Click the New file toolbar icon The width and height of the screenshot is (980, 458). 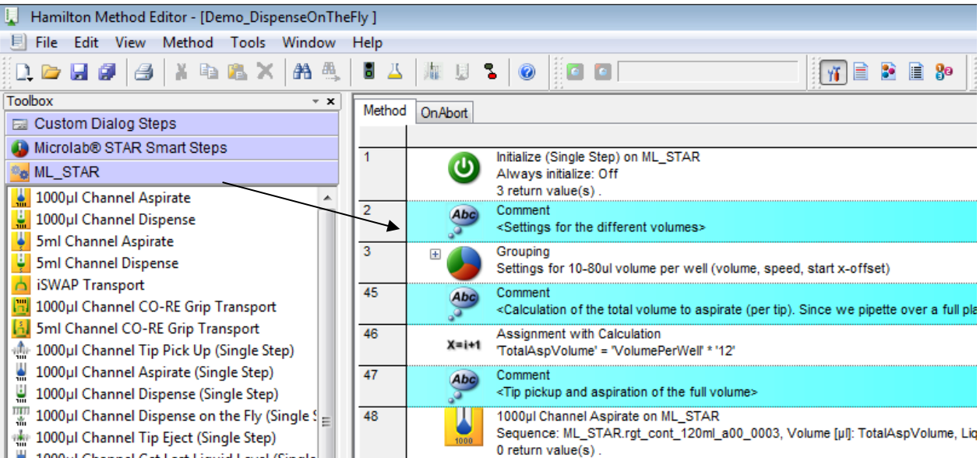click(24, 72)
